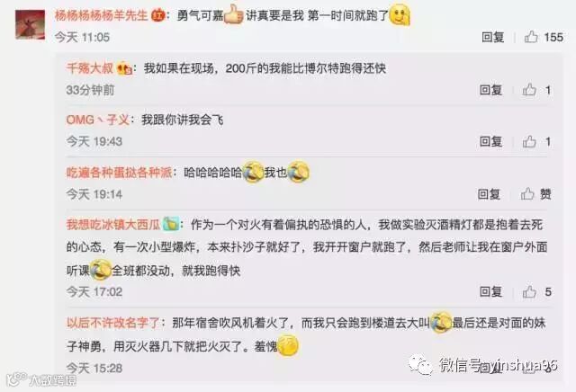Screen dimensions: 576x392
Task: Open 我想吃冰镇大西瓜's profile link
Action: pos(113,224)
